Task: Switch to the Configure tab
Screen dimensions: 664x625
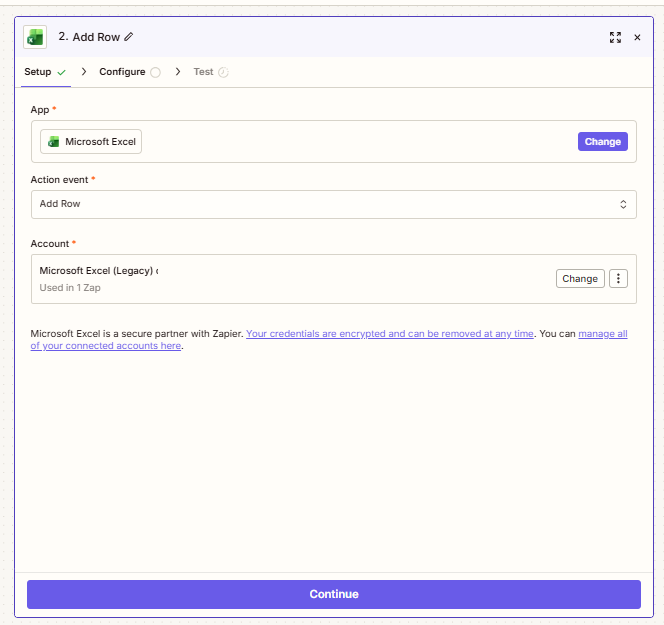Action: pos(130,72)
